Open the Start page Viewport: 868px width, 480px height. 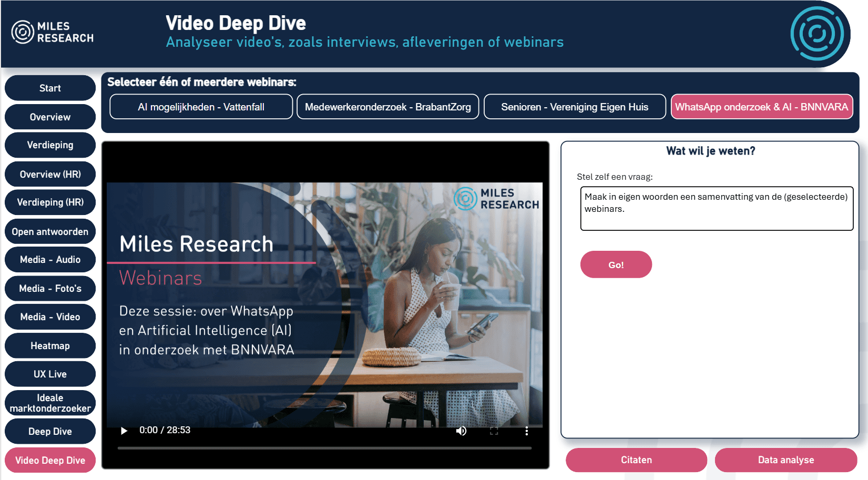coord(50,88)
